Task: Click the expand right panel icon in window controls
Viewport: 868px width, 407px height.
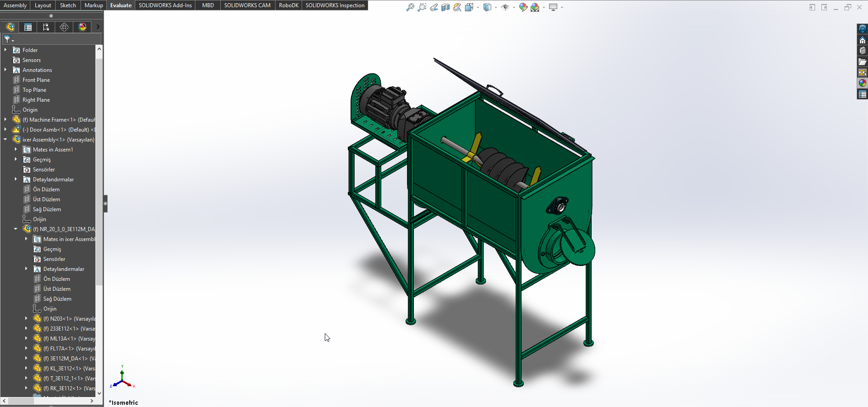Action: pyautogui.click(x=824, y=7)
